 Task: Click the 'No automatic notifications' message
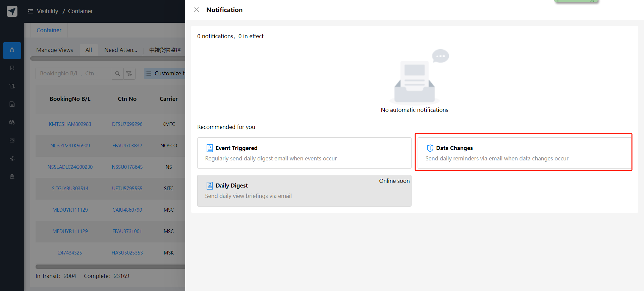pyautogui.click(x=415, y=110)
